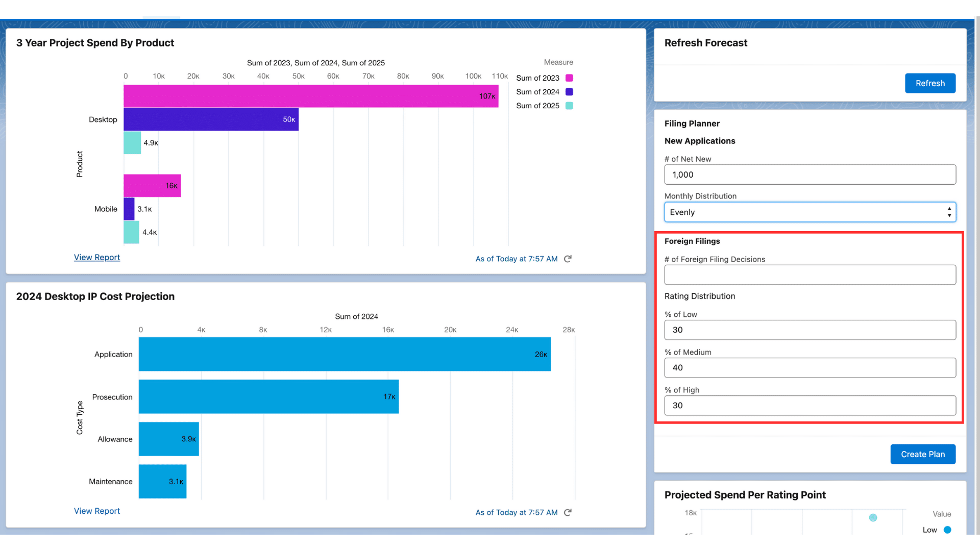Click # of Net New applications input field
980x551 pixels.
click(810, 174)
